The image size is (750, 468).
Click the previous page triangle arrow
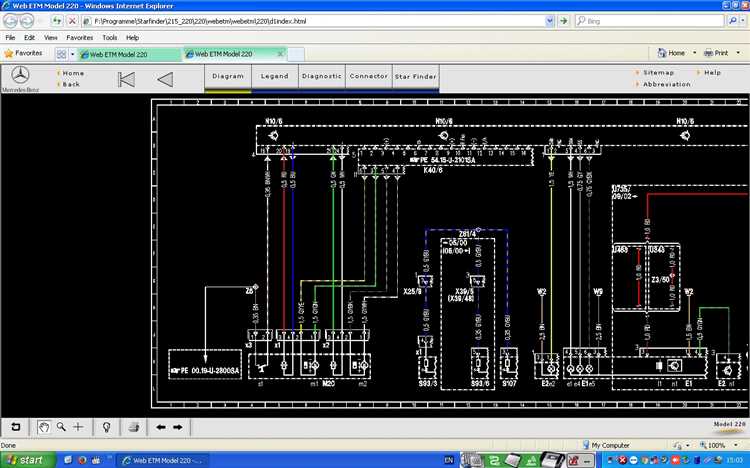[x=165, y=79]
